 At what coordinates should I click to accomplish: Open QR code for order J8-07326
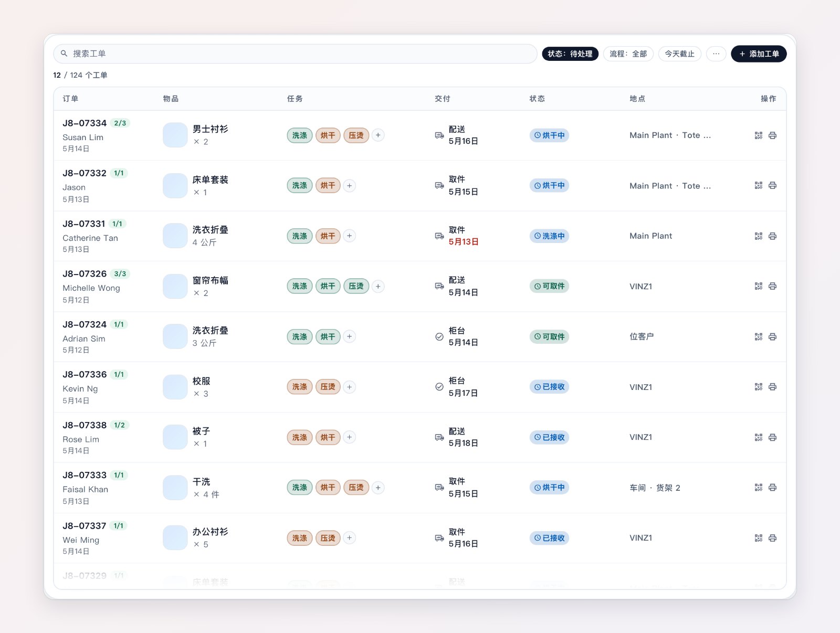(x=759, y=286)
